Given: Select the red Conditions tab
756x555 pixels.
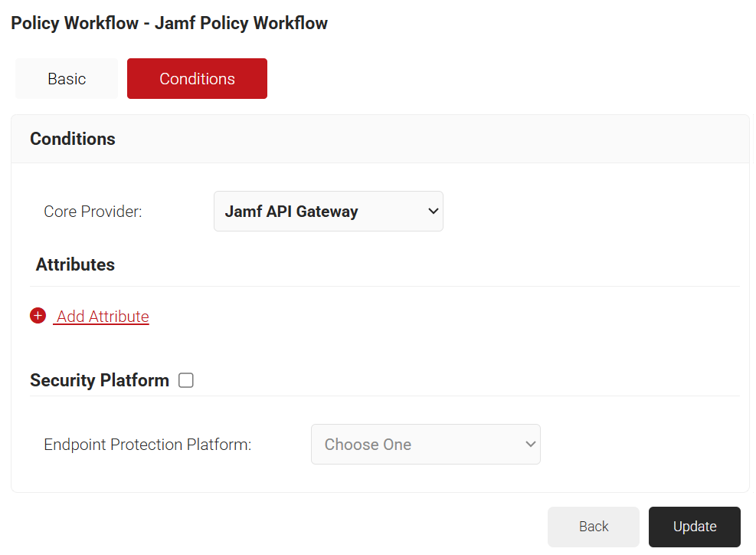Looking at the screenshot, I should coord(197,79).
